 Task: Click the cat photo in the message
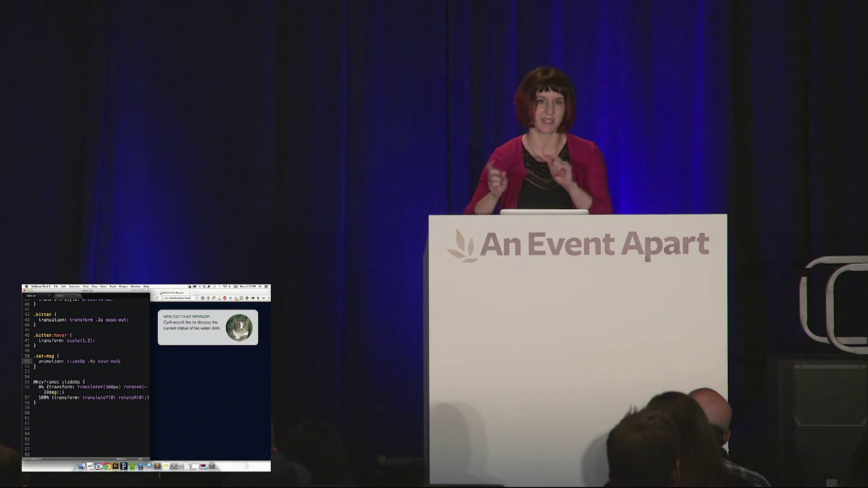tap(239, 328)
